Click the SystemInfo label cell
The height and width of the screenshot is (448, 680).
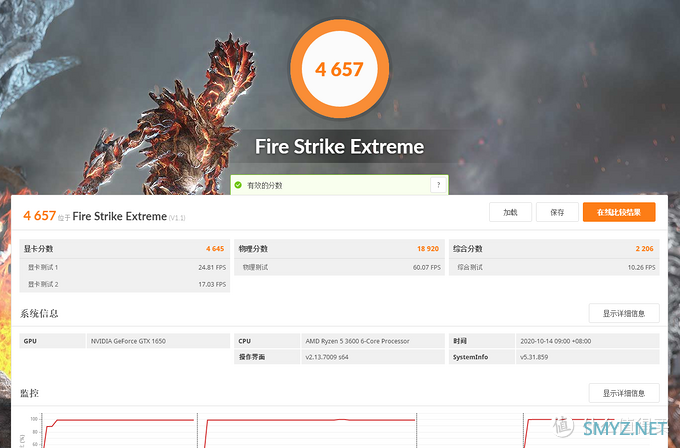tap(482, 357)
